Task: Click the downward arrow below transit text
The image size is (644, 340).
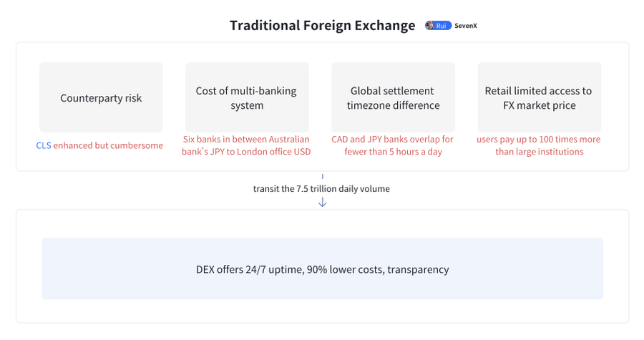Action: 322,203
